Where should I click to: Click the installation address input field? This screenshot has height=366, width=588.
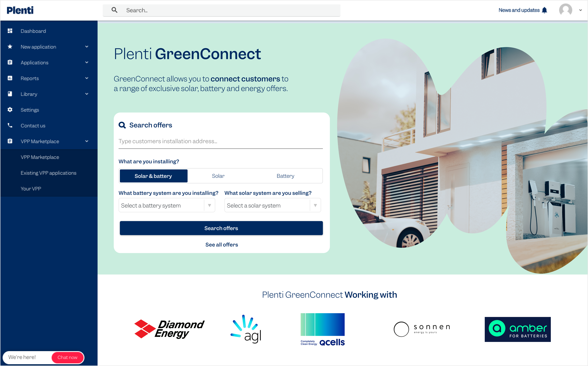point(221,141)
